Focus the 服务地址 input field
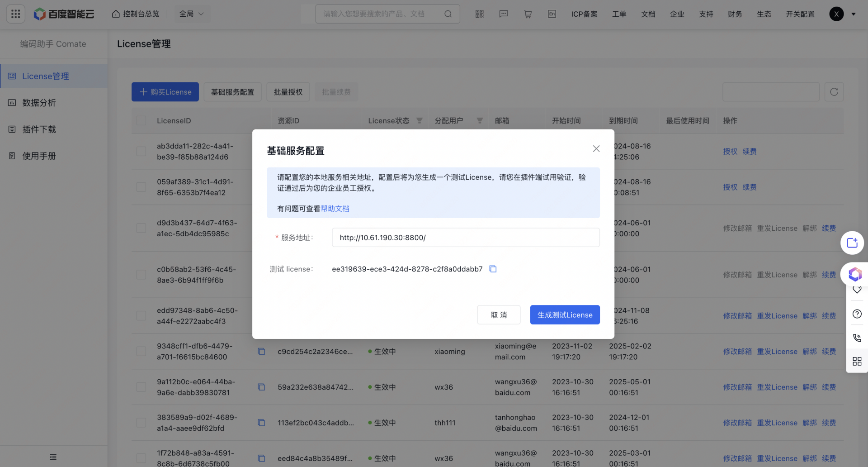 466,238
